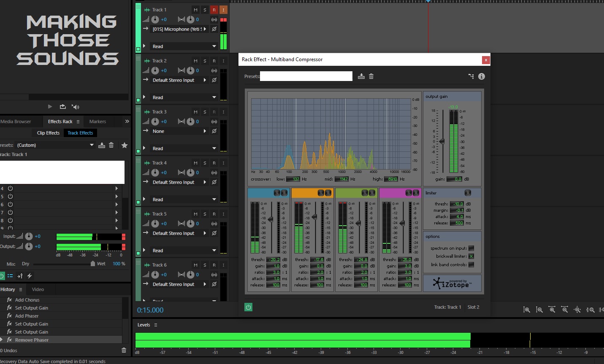
Task: Click the Effects Rack Output gain knob
Action: [x=29, y=246]
